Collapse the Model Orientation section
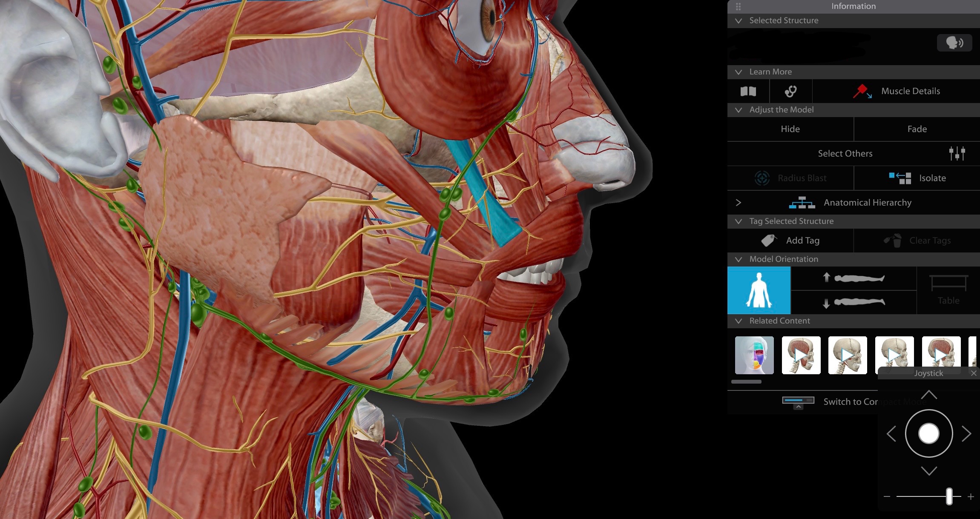The height and width of the screenshot is (519, 980). (739, 259)
